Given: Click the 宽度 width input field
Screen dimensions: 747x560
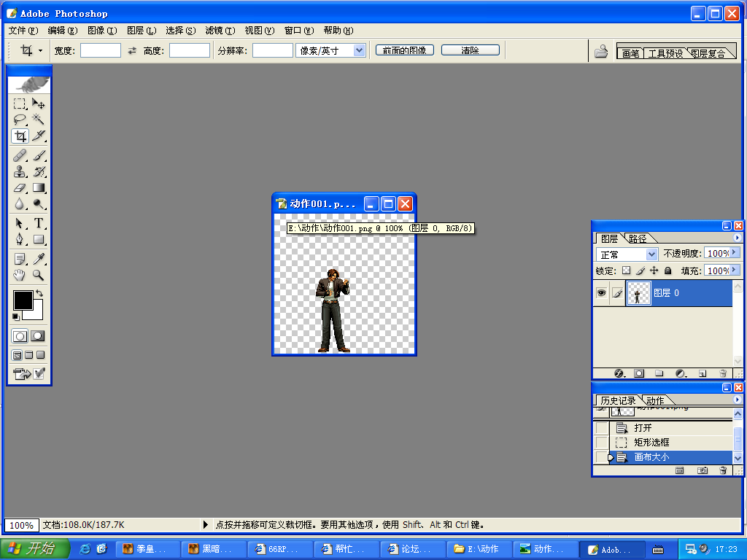Looking at the screenshot, I should pyautogui.click(x=101, y=50).
